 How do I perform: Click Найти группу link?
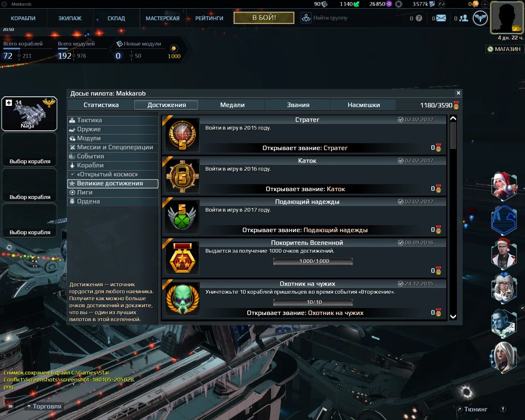point(330,18)
